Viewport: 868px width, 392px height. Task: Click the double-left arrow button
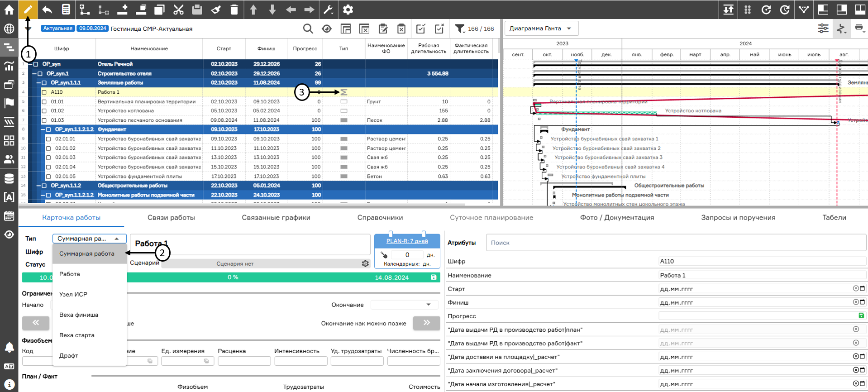pyautogui.click(x=36, y=323)
